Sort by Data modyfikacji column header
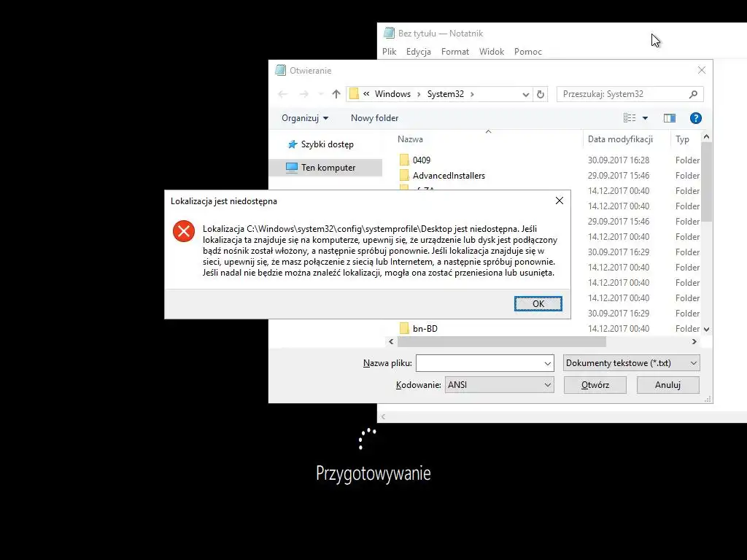 [x=620, y=139]
